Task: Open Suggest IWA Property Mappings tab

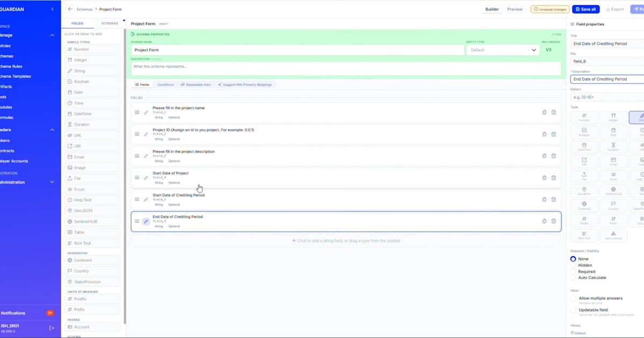Action: coord(245,85)
